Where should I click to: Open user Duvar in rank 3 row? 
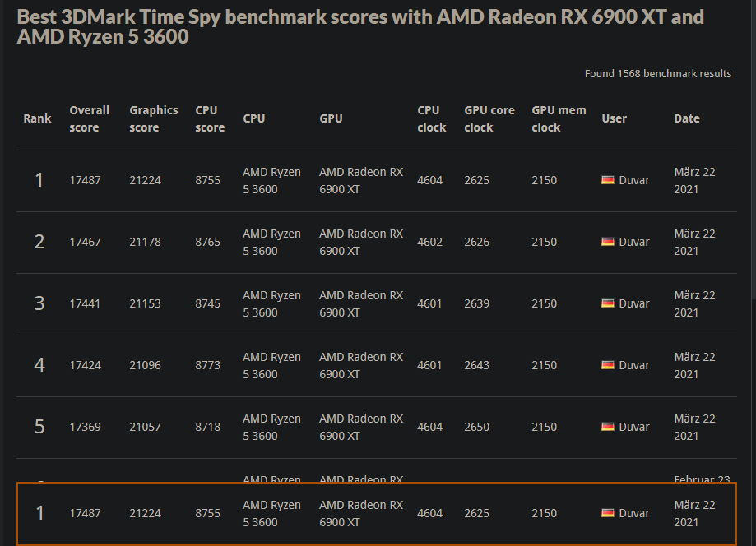(x=633, y=303)
